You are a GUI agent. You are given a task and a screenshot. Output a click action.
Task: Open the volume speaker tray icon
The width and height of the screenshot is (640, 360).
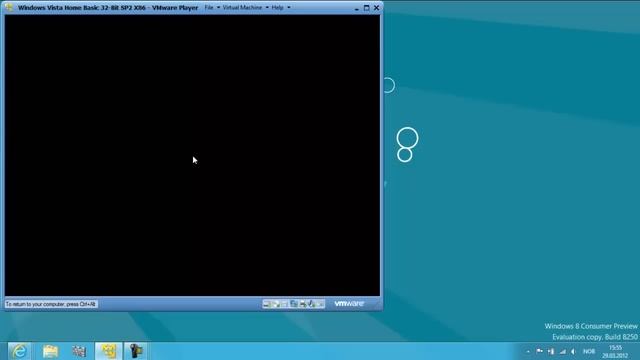coord(573,351)
